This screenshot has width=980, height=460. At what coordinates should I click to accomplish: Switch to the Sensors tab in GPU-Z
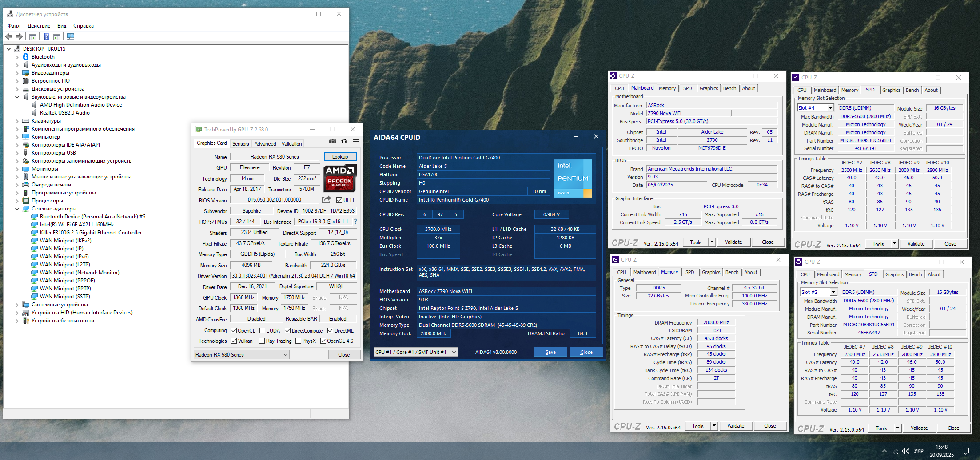click(240, 144)
